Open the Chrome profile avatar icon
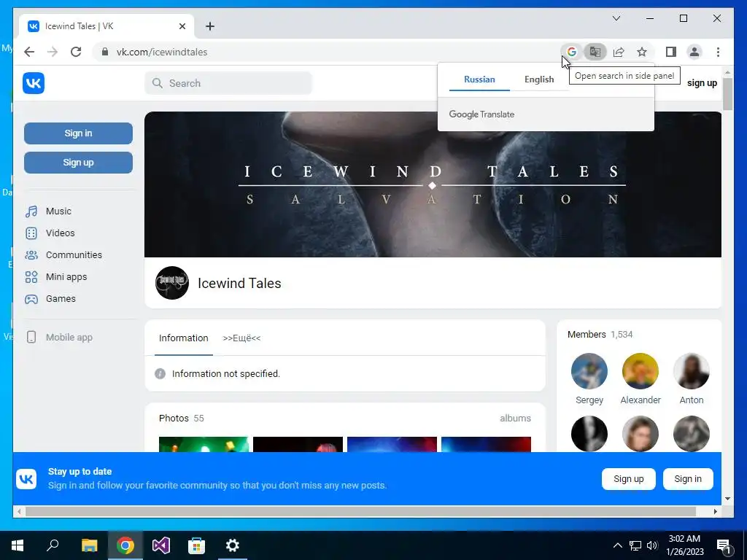 click(694, 52)
